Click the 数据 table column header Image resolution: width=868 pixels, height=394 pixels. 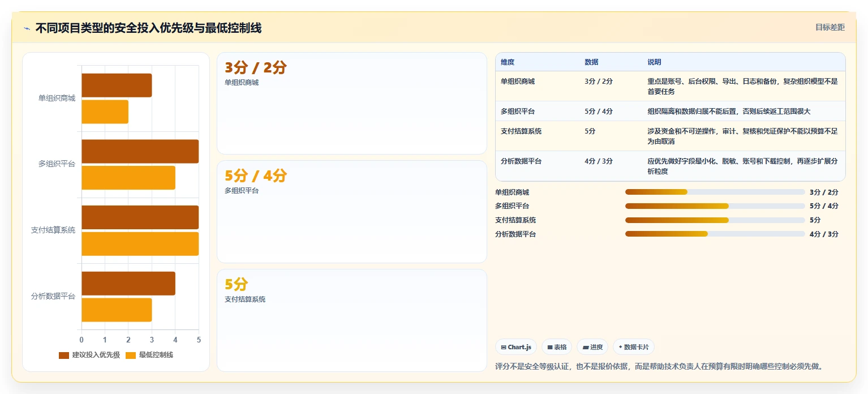(x=591, y=62)
